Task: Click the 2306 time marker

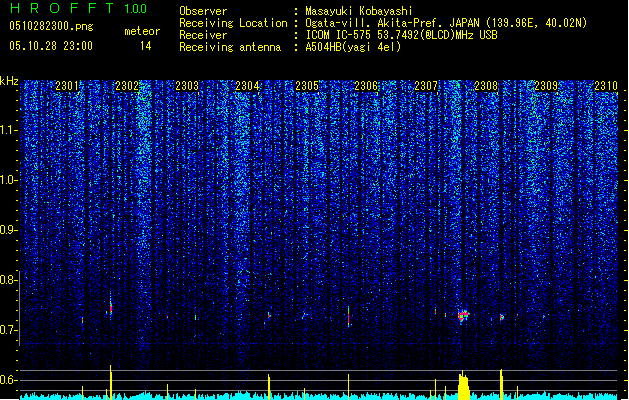Action: (366, 86)
